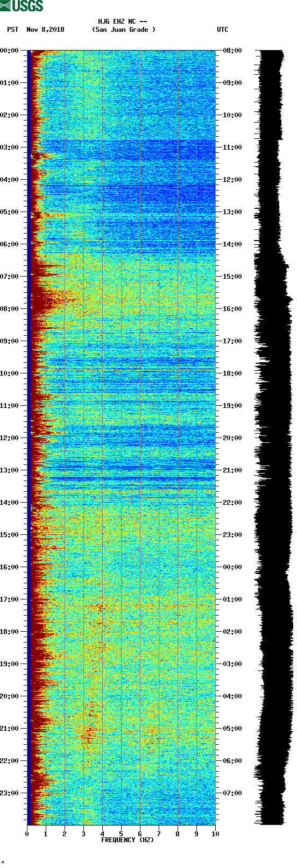Viewport: 297px width, 868px height.
Task: Click the 6 Hz frequency tick label
Action: [140, 834]
